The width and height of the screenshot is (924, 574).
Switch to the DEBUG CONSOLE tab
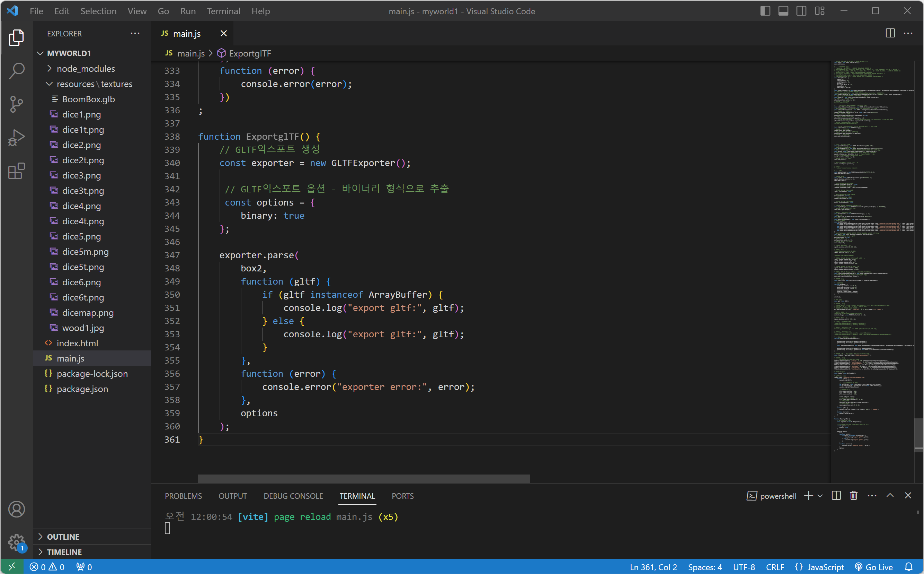pyautogui.click(x=293, y=496)
